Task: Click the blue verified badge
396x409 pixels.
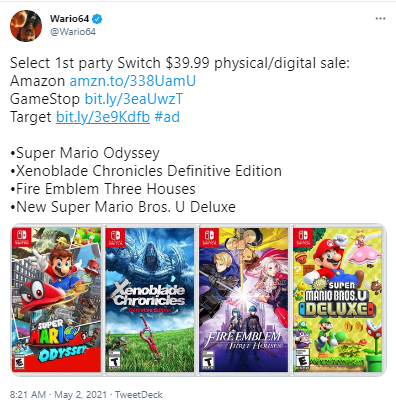Action: point(97,19)
